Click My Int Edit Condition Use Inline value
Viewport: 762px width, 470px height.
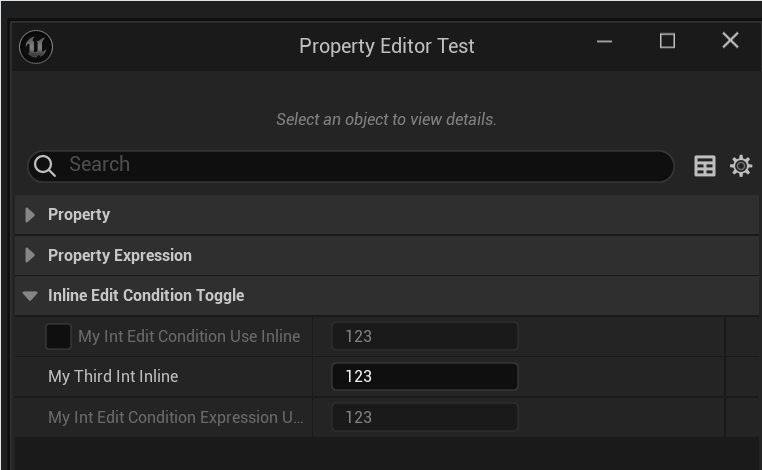point(424,337)
